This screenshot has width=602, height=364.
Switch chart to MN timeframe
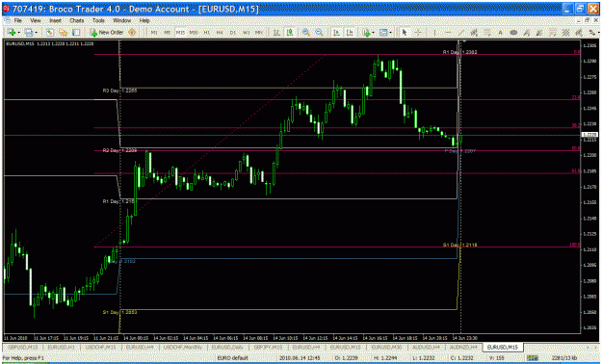pos(259,33)
